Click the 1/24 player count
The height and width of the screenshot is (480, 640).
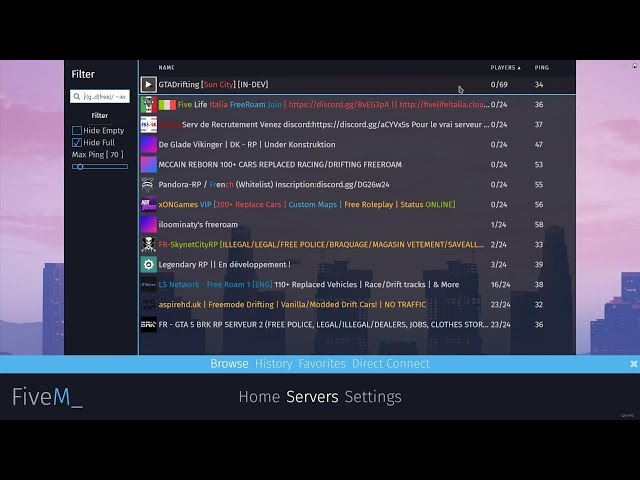pyautogui.click(x=498, y=224)
